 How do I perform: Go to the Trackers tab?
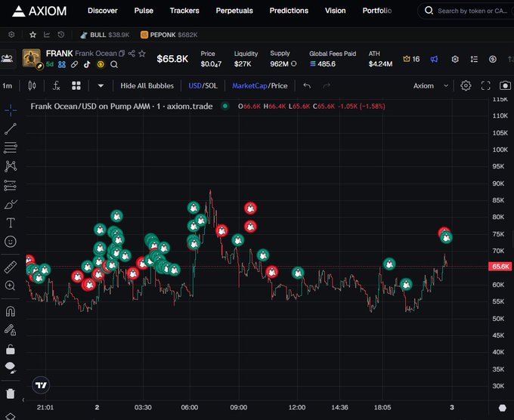point(184,11)
